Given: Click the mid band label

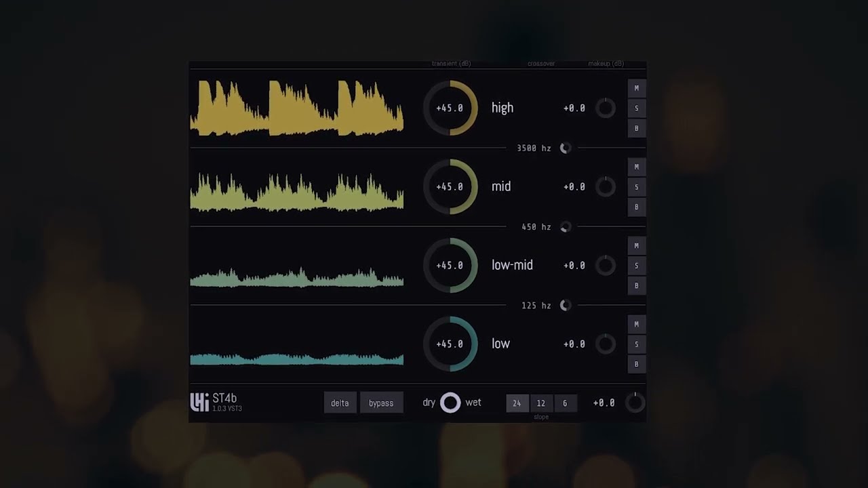Looking at the screenshot, I should tap(501, 186).
